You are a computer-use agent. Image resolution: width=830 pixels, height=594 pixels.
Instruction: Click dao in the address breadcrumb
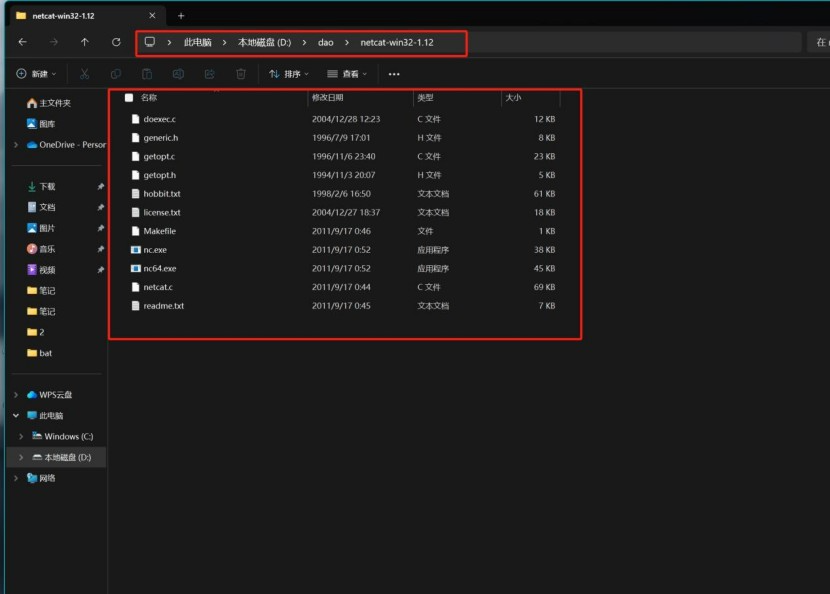(326, 42)
